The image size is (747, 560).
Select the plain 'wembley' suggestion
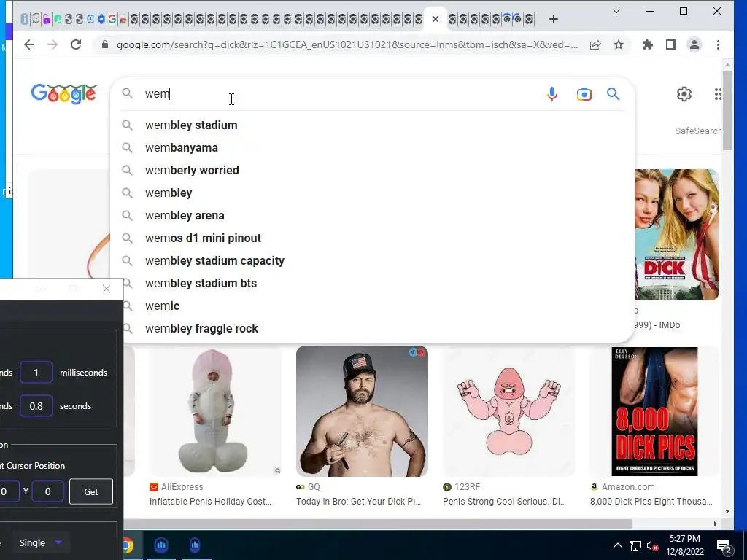373,192
